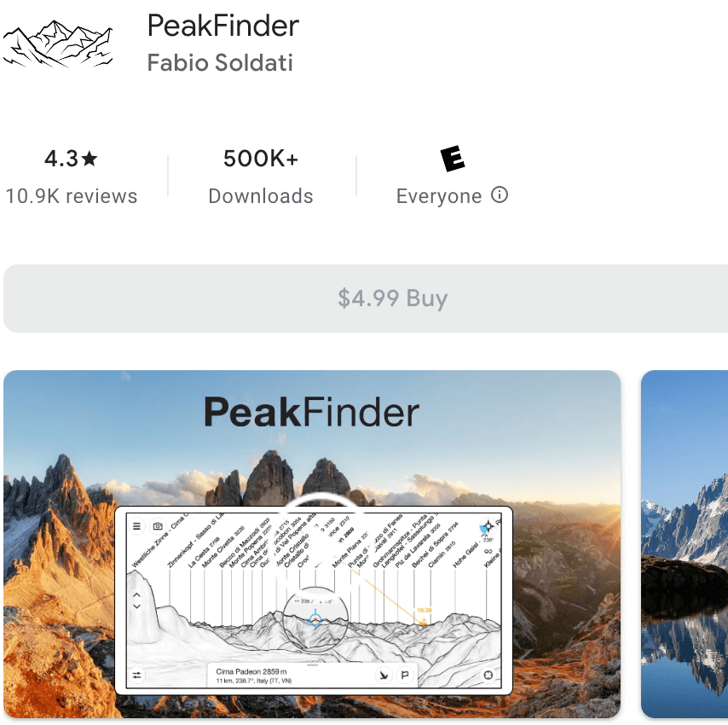Open the Fabio Soldati developer page
The image size is (728, 725).
tap(220, 63)
